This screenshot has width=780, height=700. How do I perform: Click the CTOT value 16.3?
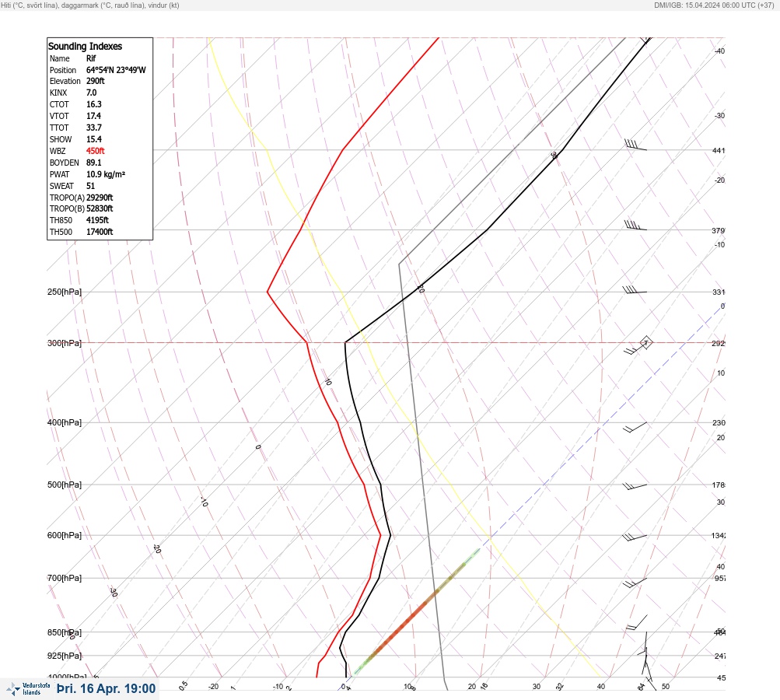click(93, 104)
